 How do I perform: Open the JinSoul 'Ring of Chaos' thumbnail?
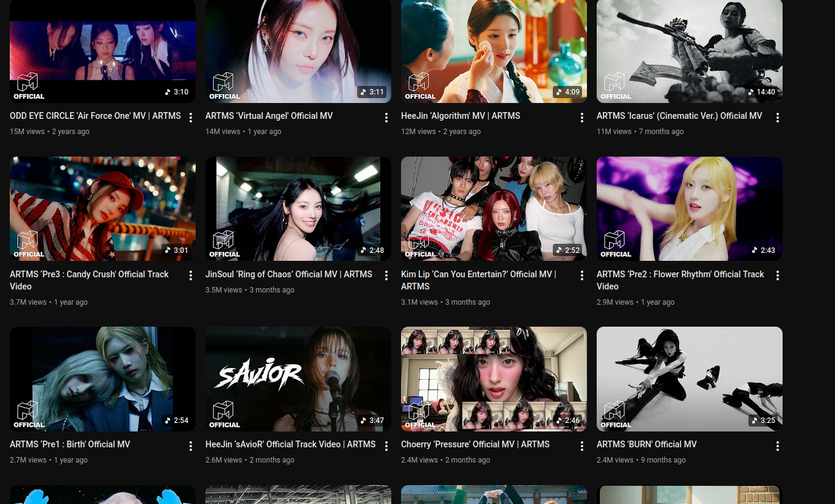coord(298,209)
